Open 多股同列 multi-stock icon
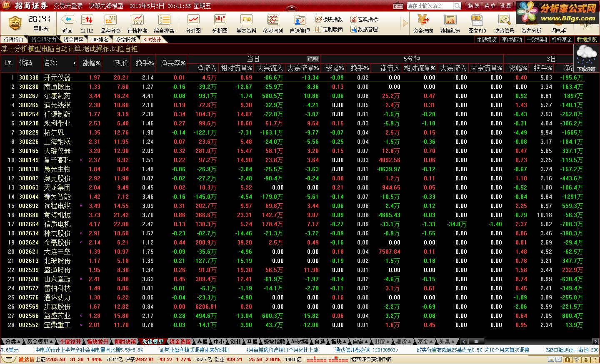 click(x=273, y=20)
